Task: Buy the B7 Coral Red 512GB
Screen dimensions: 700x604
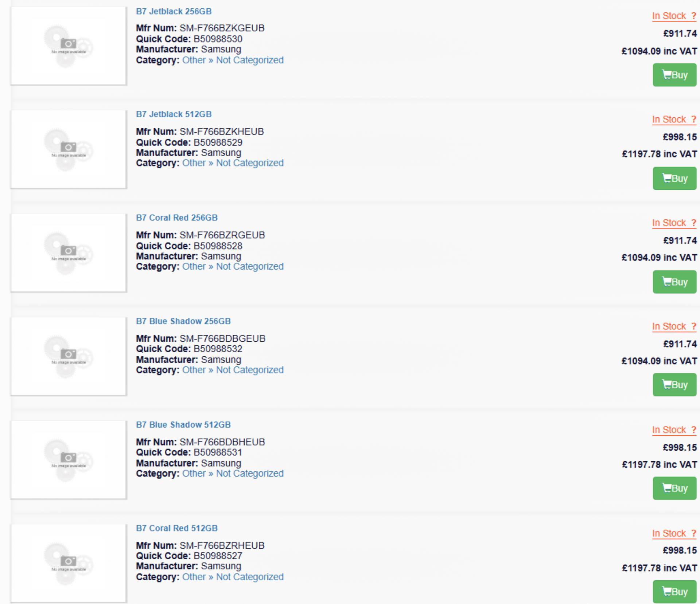Action: [x=674, y=592]
